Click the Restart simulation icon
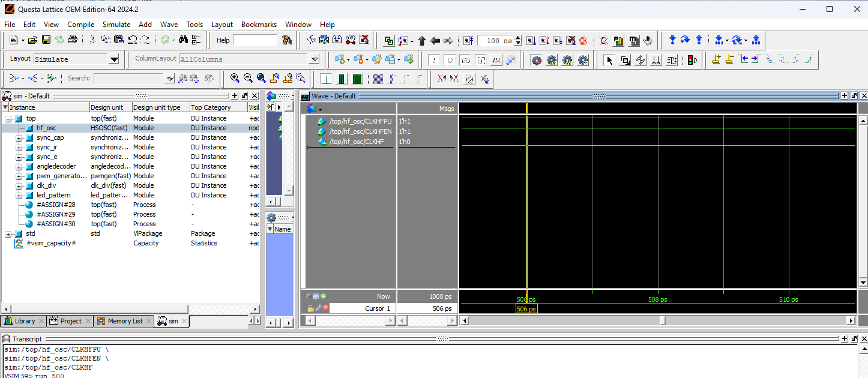The width and height of the screenshot is (868, 378). (x=469, y=41)
